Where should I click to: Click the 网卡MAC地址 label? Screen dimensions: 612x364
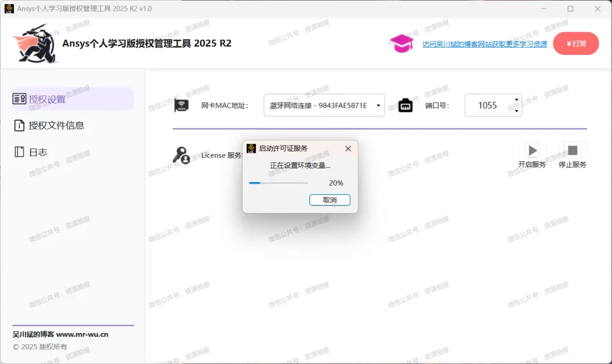[x=224, y=105]
